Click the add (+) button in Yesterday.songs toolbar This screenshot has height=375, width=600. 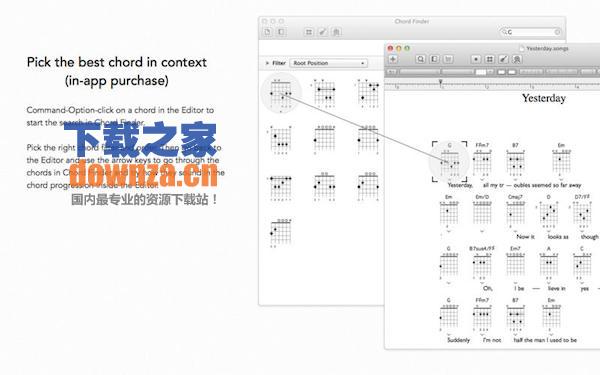(x=393, y=59)
